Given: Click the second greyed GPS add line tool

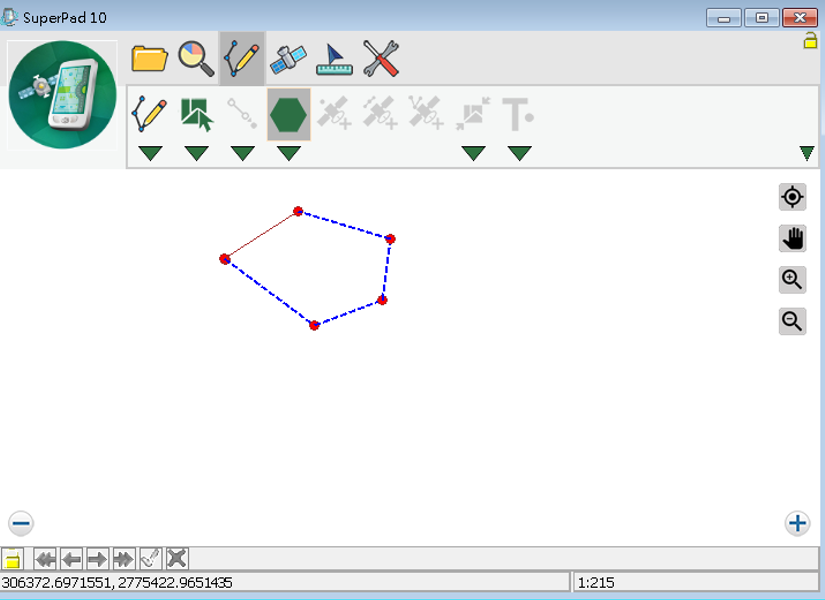Looking at the screenshot, I should [380, 113].
